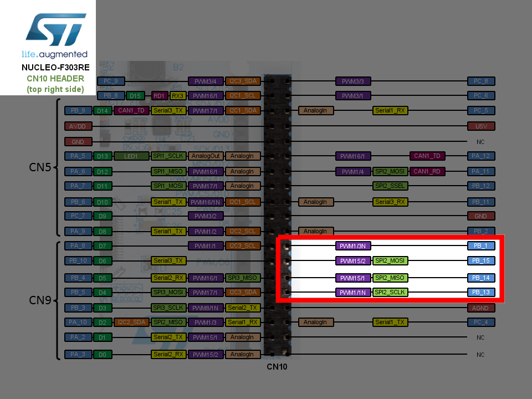
Task: Toggle the AnalogIn label on the PB_9 row
Action: [316, 110]
